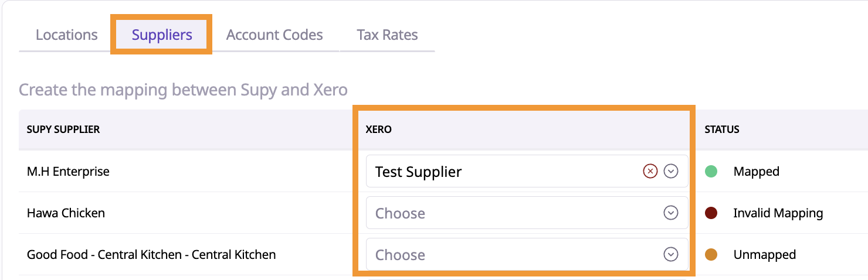Select the Suppliers tab
Image resolution: width=868 pixels, height=280 pixels.
tap(162, 35)
